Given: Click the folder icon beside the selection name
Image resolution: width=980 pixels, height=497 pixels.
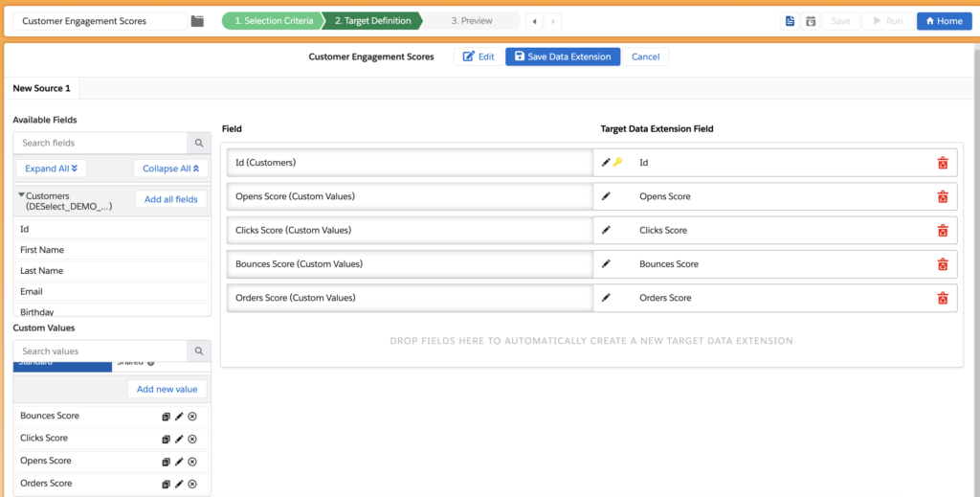Looking at the screenshot, I should [197, 21].
